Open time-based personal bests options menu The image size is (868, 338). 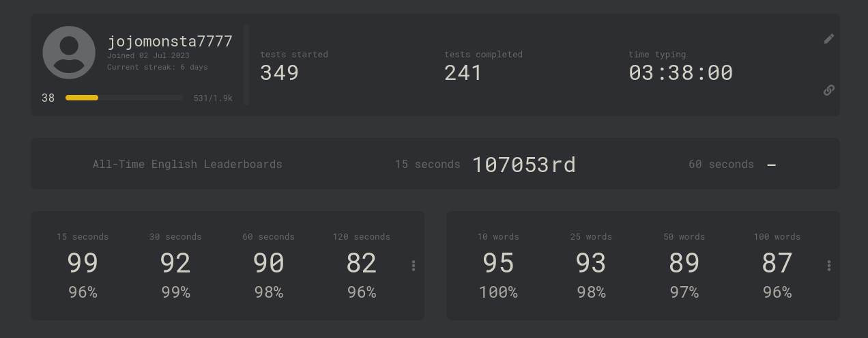coord(414,266)
